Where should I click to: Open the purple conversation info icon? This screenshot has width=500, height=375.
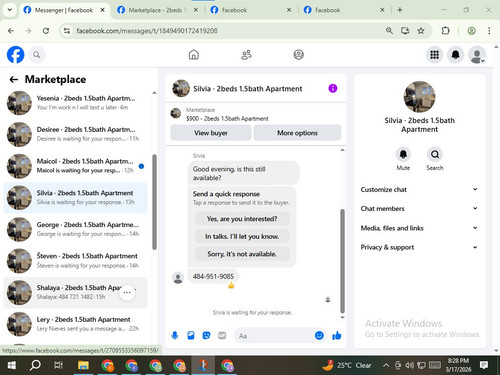click(x=333, y=88)
